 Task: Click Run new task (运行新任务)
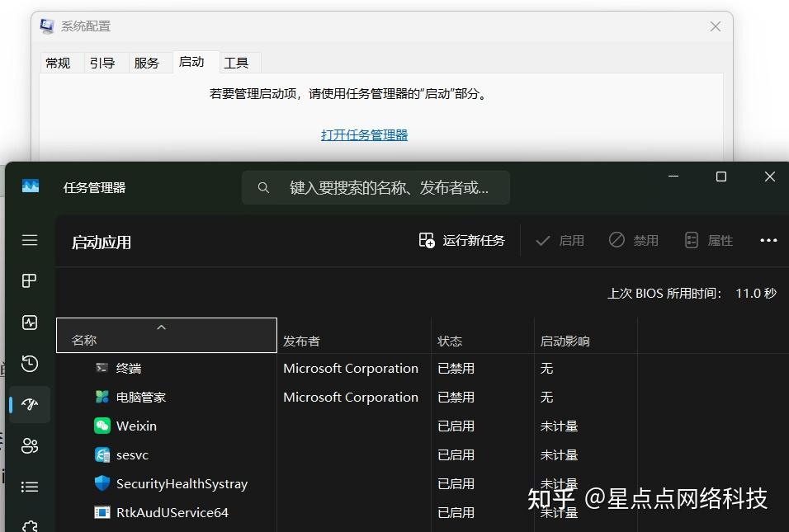point(461,240)
